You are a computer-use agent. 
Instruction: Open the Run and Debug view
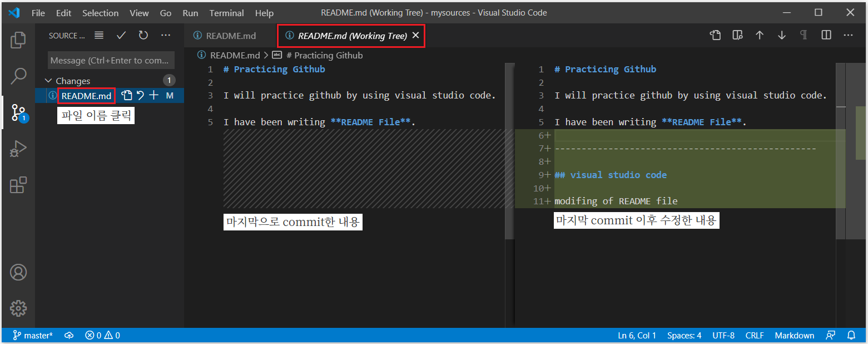tap(18, 149)
